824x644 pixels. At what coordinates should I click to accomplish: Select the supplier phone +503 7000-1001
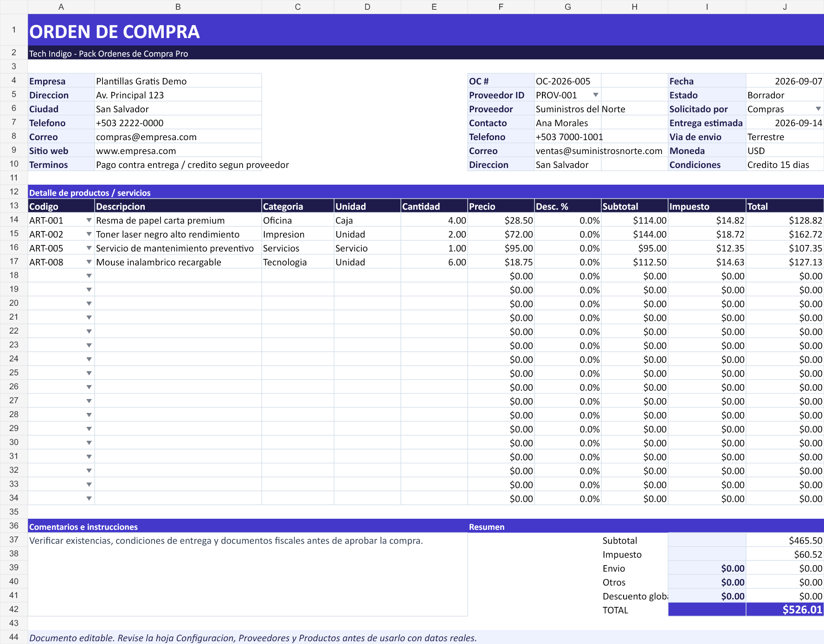click(x=568, y=136)
